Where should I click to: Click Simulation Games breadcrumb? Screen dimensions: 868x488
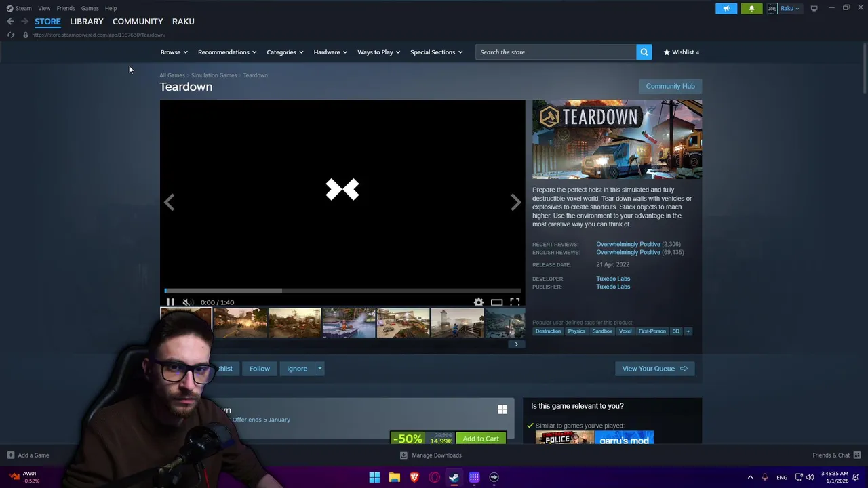(x=214, y=75)
